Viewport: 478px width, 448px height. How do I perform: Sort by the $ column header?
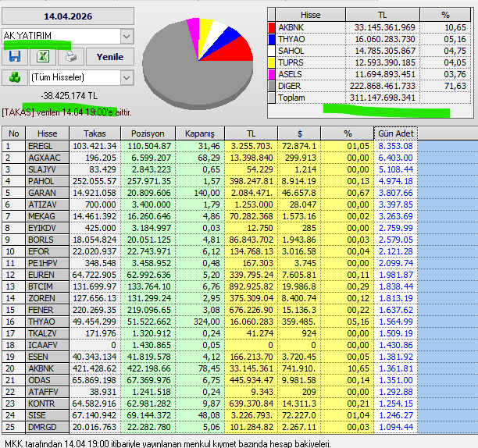tap(299, 133)
